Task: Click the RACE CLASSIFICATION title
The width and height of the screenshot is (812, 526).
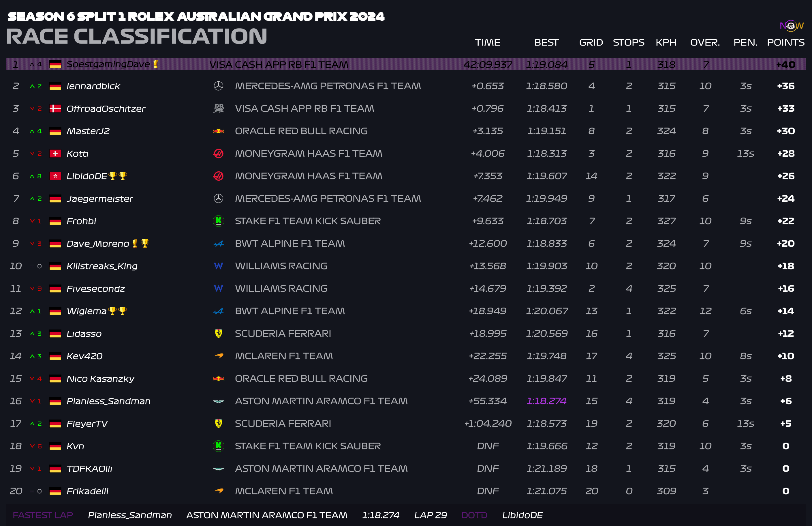Action: [136, 36]
